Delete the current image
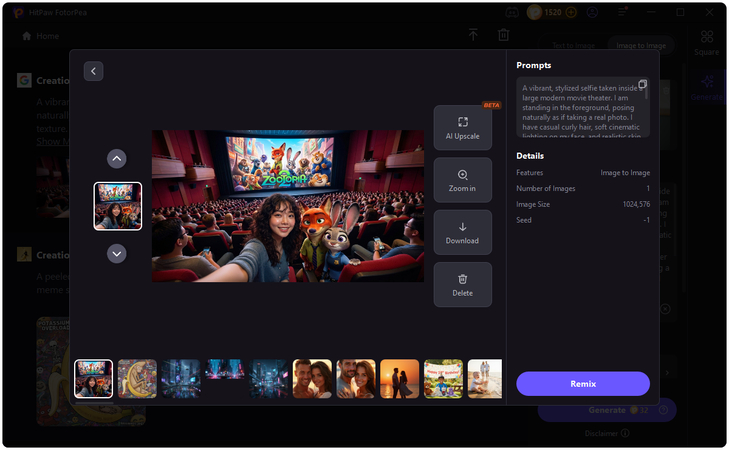The width and height of the screenshot is (729, 450). (462, 285)
